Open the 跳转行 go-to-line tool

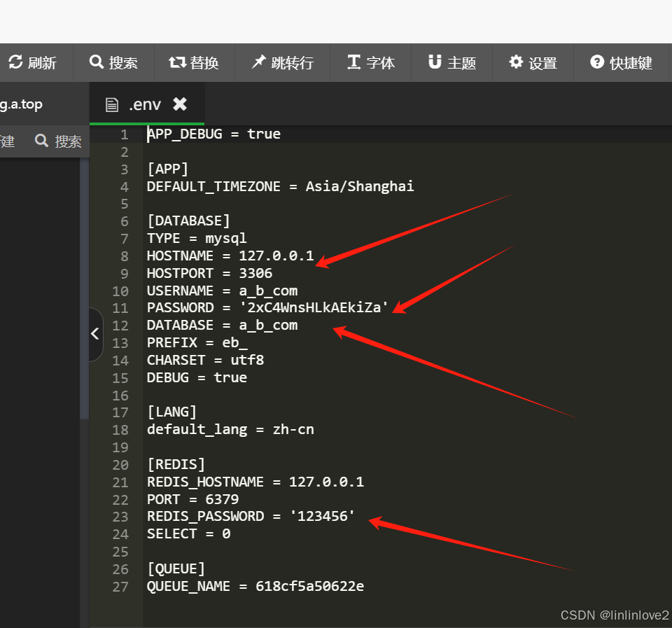click(x=282, y=62)
